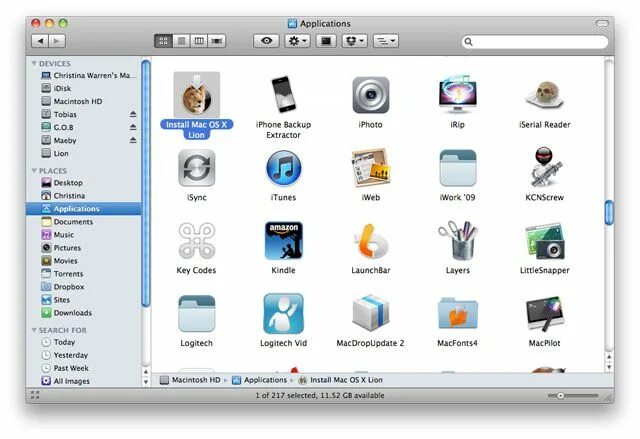Switch to column view
Screen dimensions: 640x439
click(x=199, y=41)
